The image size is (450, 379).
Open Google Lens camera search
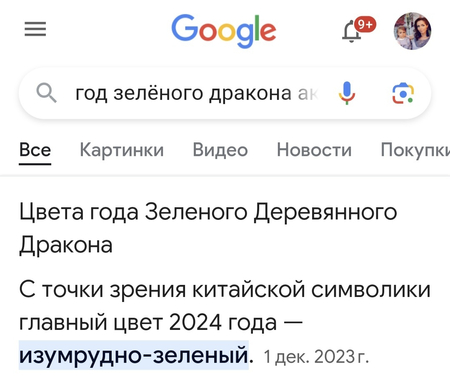[x=403, y=93]
